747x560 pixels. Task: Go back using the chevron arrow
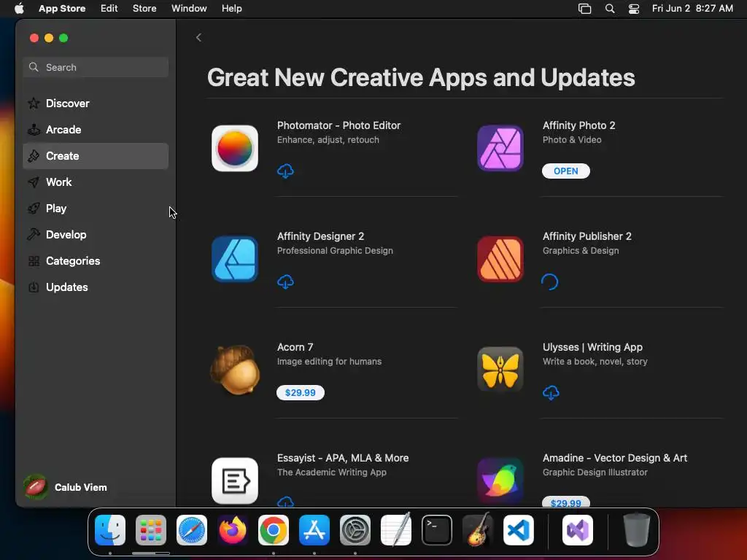198,38
